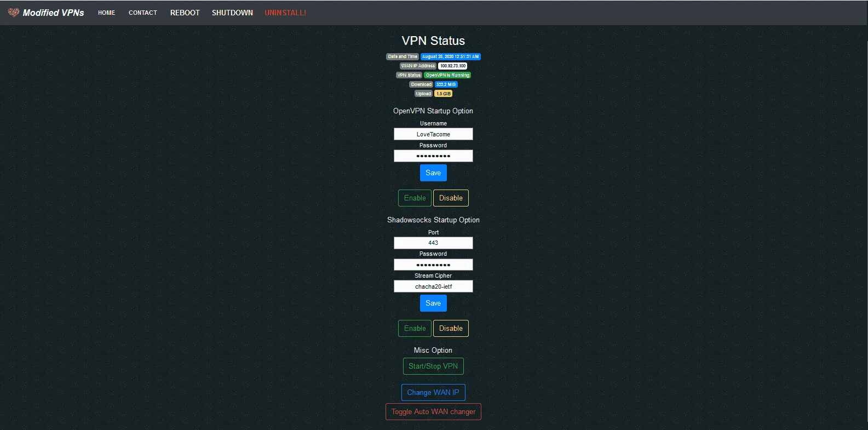Open the CONTACT menu item
Viewport: 868px width, 430px height.
(143, 13)
